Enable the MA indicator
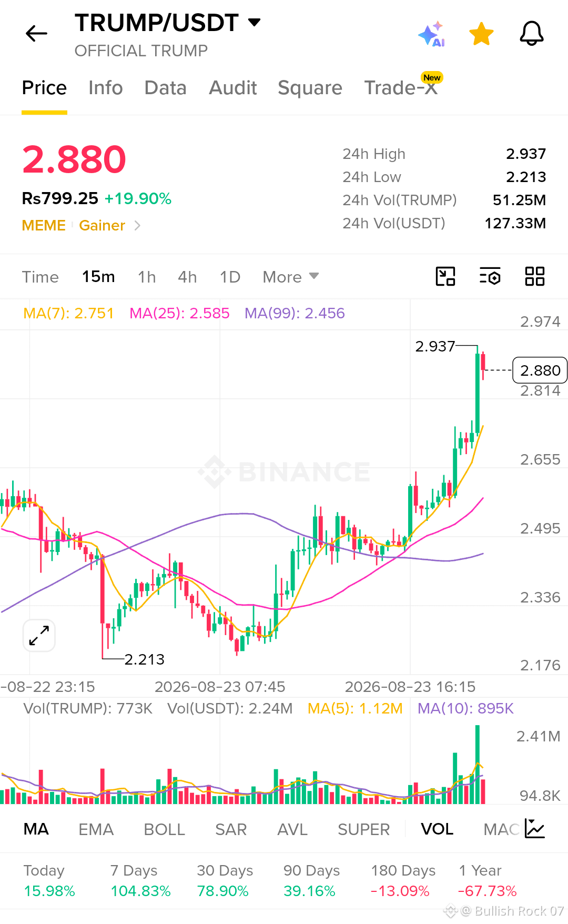Image resolution: width=568 pixels, height=924 pixels. point(36,829)
